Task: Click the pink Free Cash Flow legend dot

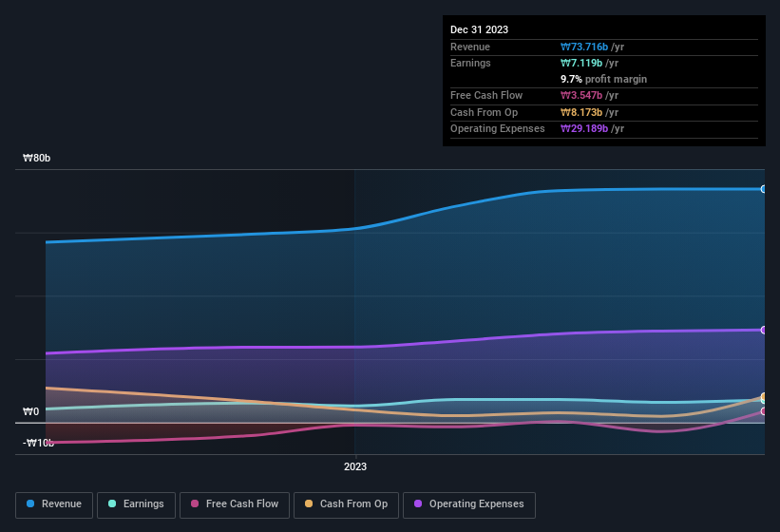Action: coord(195,503)
